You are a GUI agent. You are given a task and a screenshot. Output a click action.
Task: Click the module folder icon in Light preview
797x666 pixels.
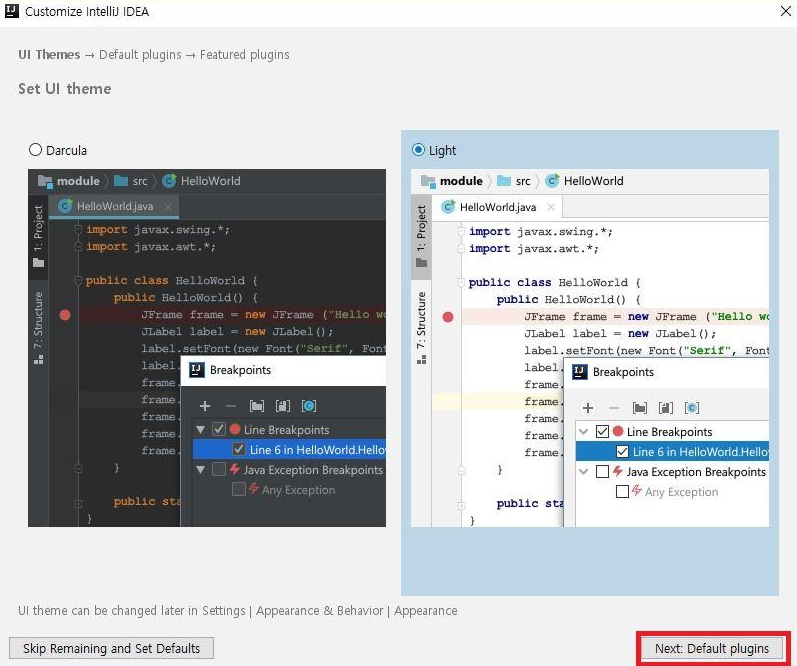click(428, 181)
